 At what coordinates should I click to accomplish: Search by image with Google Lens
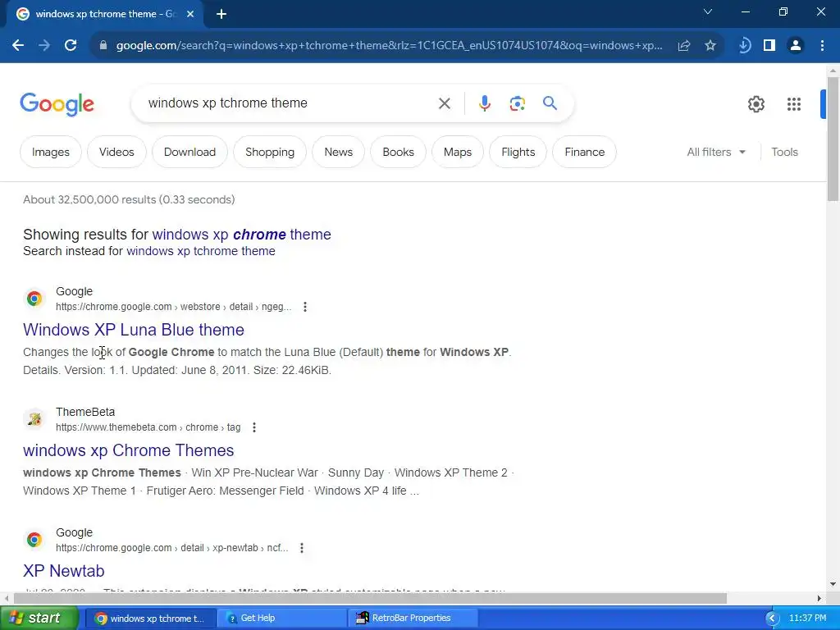click(517, 103)
